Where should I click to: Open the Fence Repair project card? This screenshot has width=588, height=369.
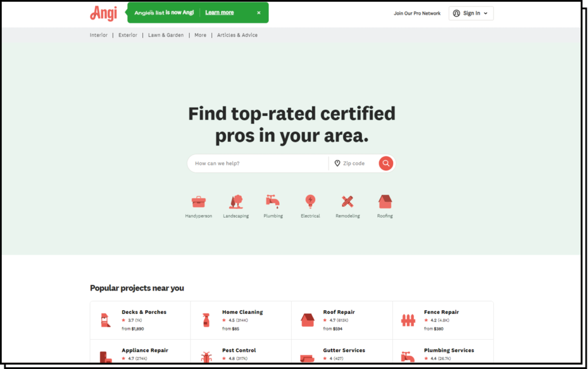tap(442, 320)
